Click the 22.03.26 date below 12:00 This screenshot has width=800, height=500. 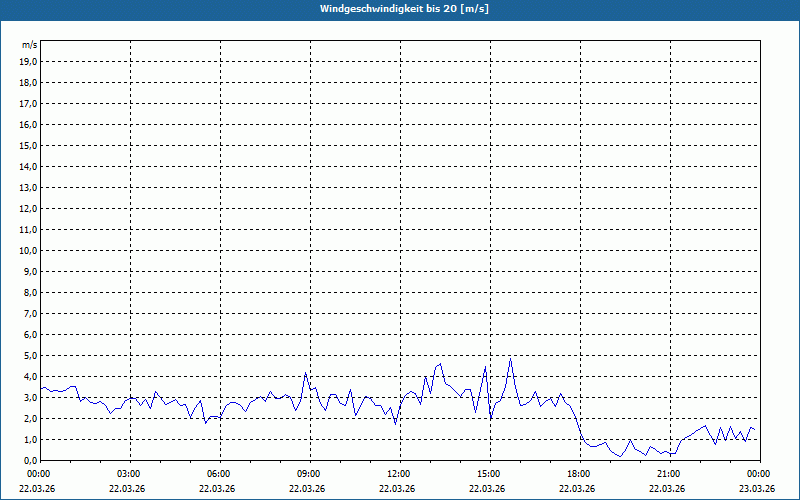pos(397,489)
